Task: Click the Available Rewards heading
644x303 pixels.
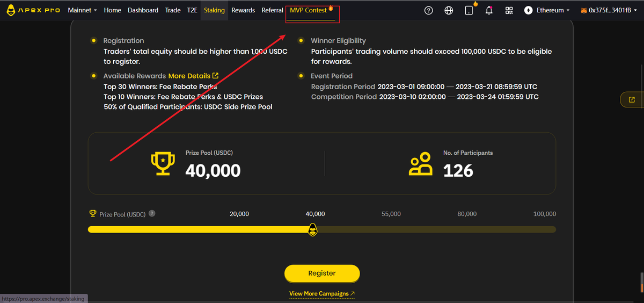Action: (x=135, y=76)
